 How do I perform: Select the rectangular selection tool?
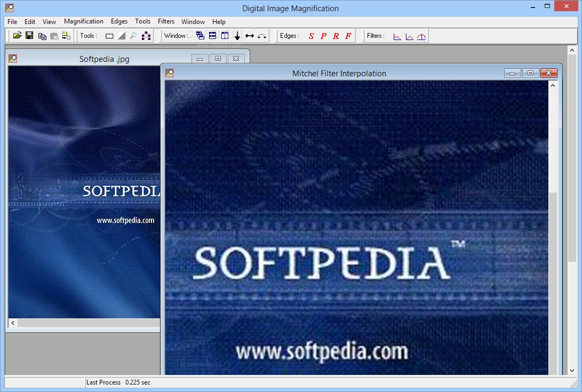[109, 35]
